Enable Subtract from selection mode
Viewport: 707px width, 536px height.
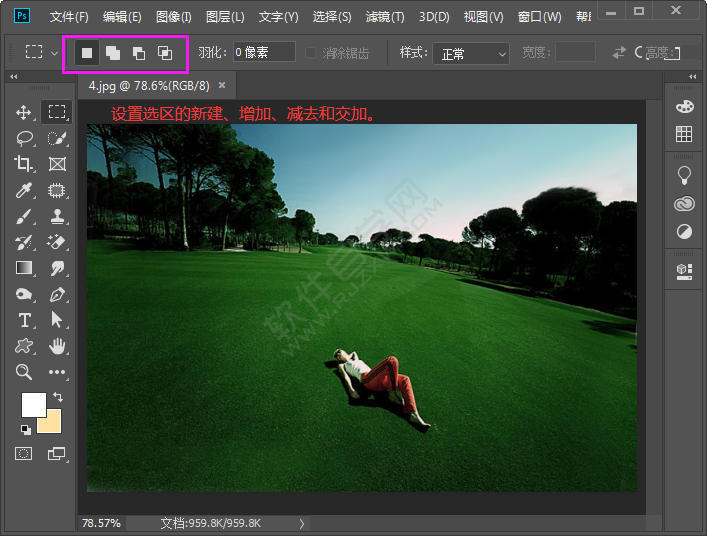(x=138, y=52)
